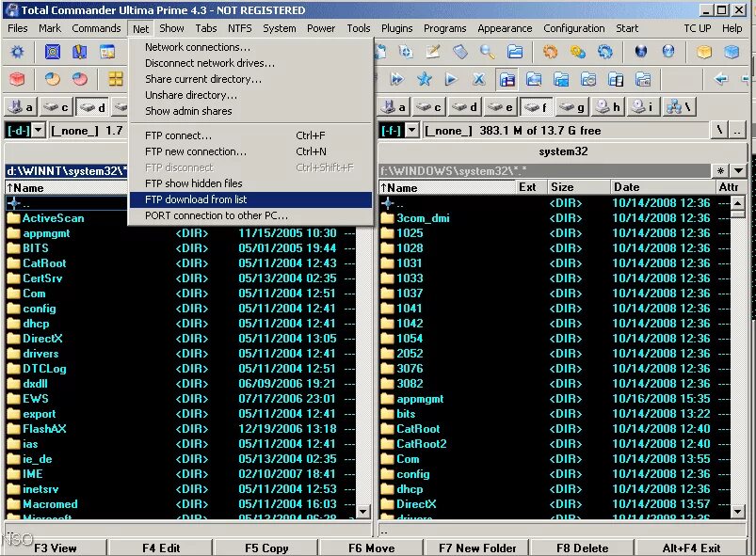The height and width of the screenshot is (556, 756).
Task: Switch the right panel to drive e
Action: (500, 107)
